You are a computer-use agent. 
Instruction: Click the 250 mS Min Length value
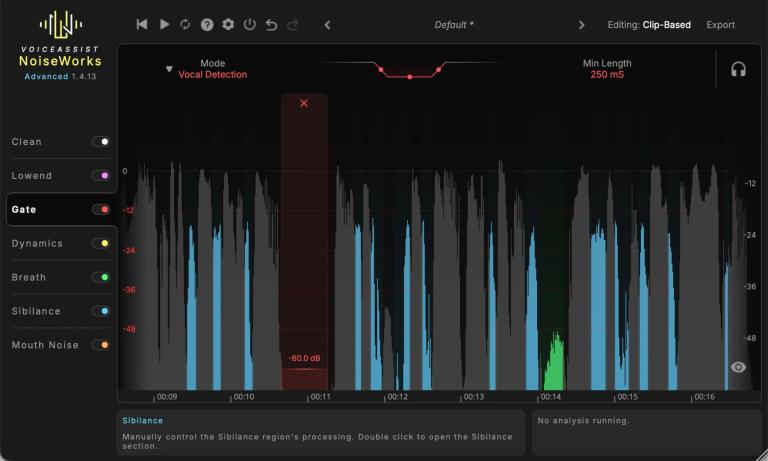607,74
